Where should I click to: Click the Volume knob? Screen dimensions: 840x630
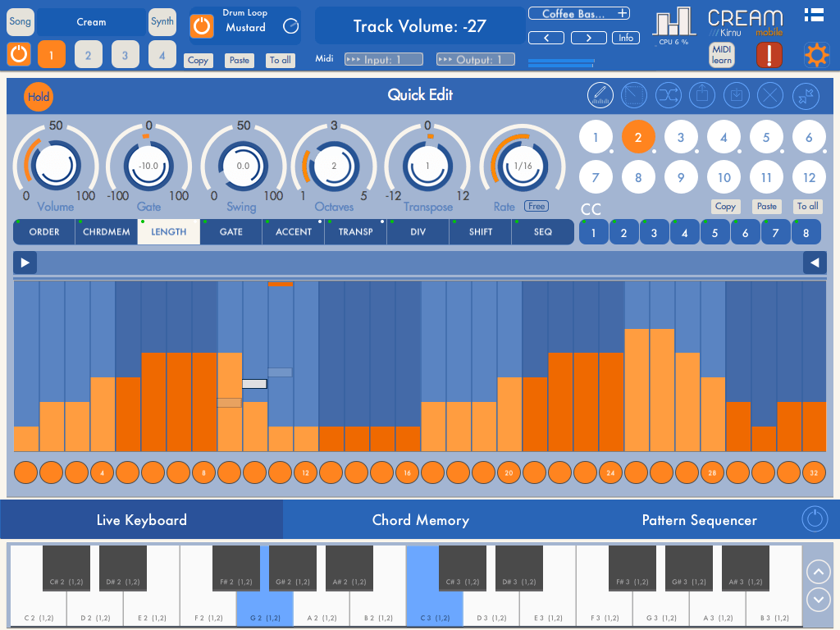pyautogui.click(x=56, y=166)
